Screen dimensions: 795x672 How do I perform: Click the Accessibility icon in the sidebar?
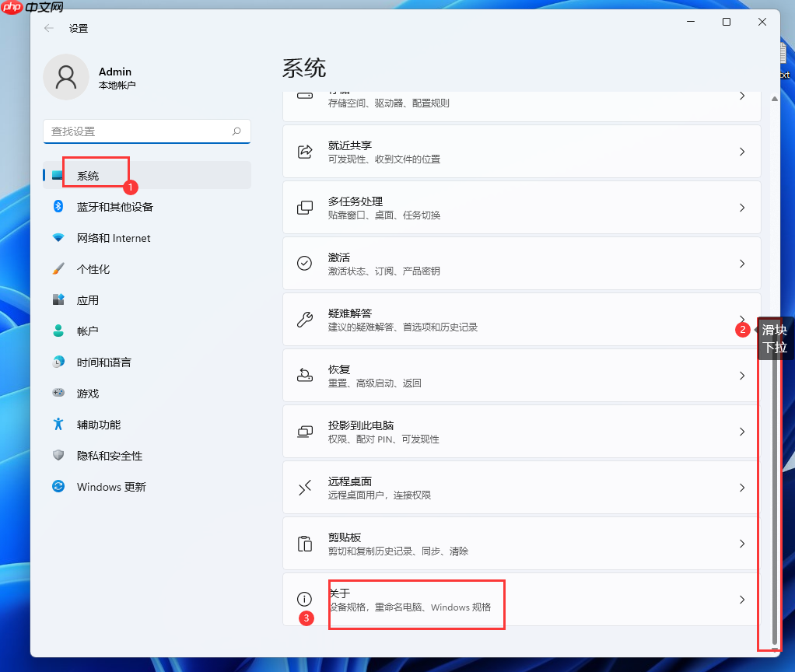pyautogui.click(x=59, y=424)
